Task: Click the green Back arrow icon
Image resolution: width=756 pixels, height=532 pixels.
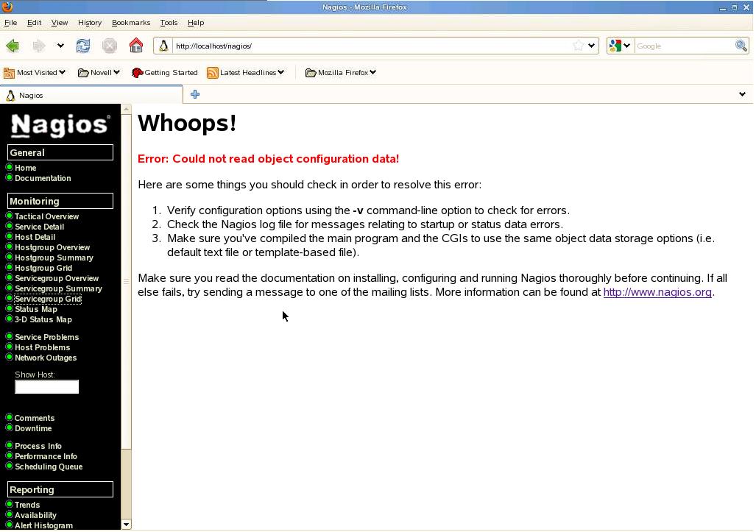Action: coord(13,46)
